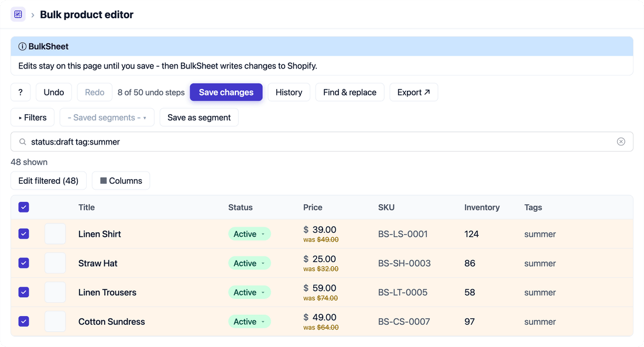This screenshot has width=644, height=347.
Task: Click the summer tag in Linen Shirt row
Action: coord(540,234)
